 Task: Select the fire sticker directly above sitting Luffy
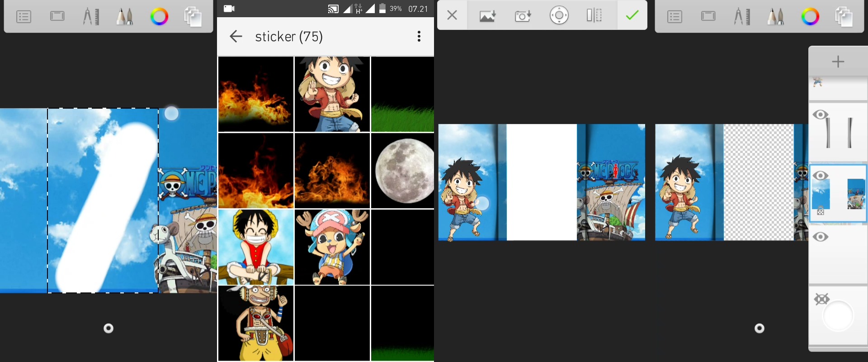click(x=256, y=171)
